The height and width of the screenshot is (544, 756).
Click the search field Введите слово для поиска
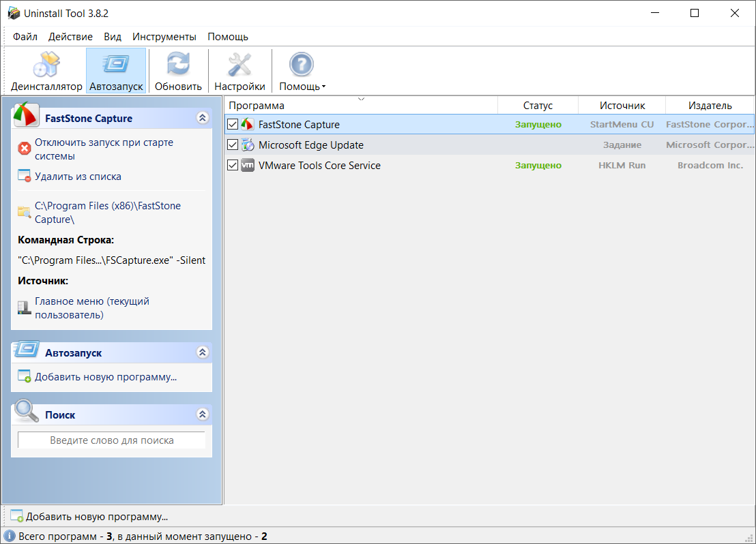point(111,440)
